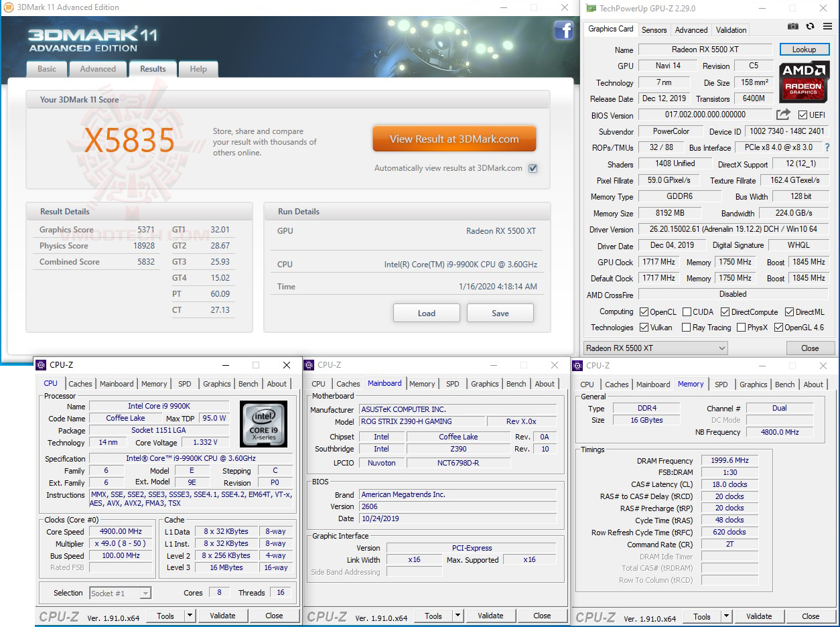This screenshot has height=627, width=840.
Task: Switch to the Sensors tab in GPU-Z
Action: pos(654,30)
